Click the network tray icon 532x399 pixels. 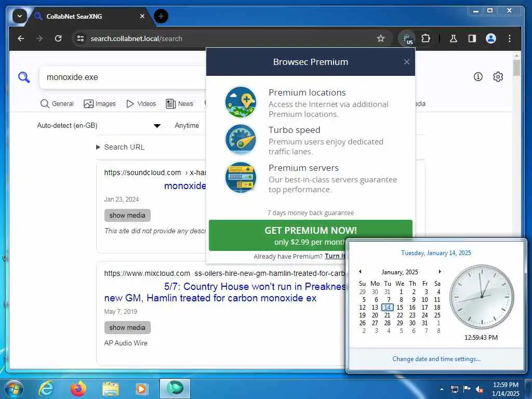coord(454,389)
